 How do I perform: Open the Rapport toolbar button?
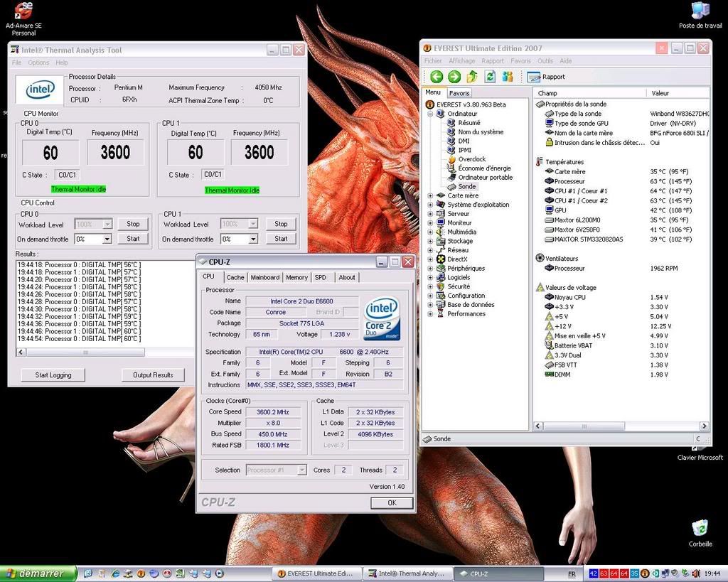[547, 77]
